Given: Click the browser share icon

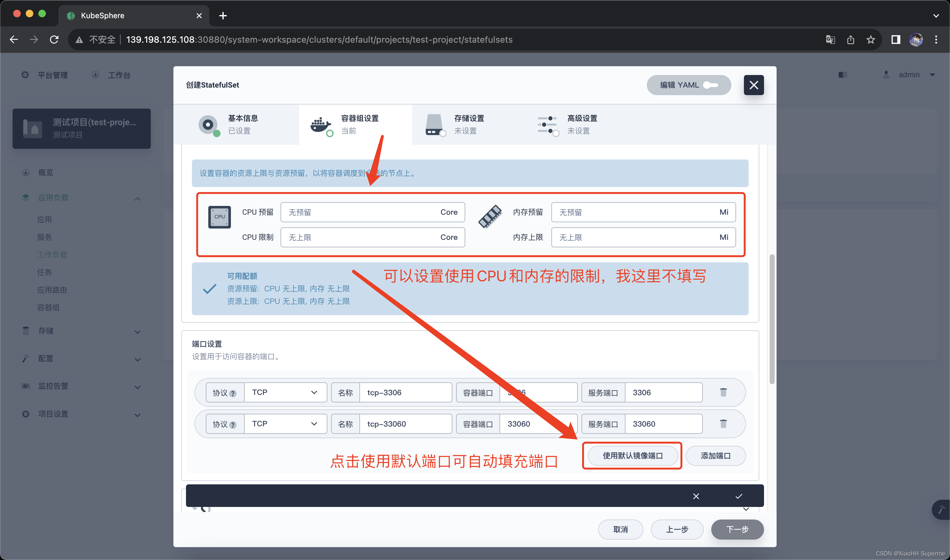Looking at the screenshot, I should pos(850,40).
